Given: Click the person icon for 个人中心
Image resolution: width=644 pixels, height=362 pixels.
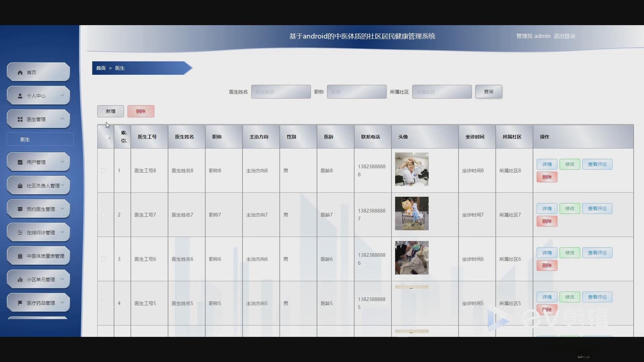Looking at the screenshot, I should [20, 96].
